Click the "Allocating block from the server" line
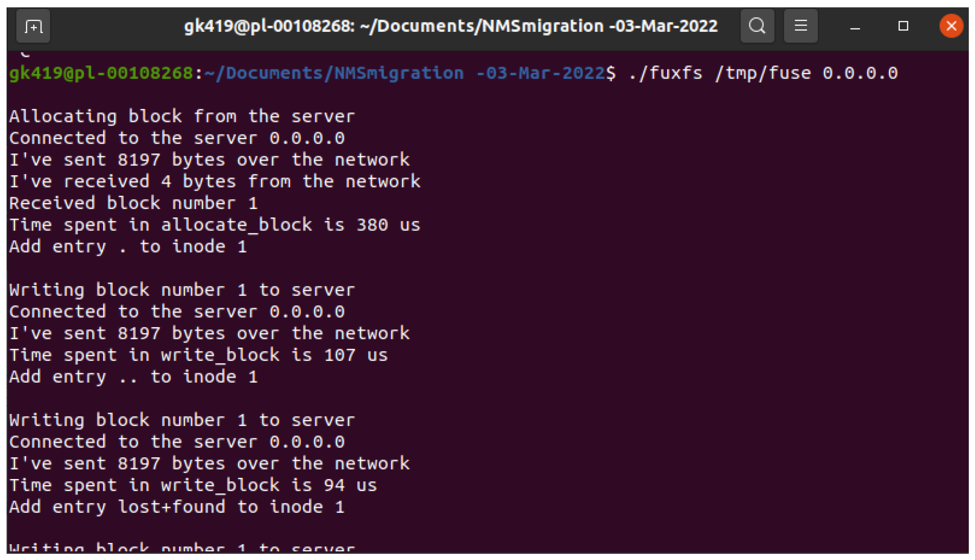Screen dimensions: 975x560 click(x=182, y=117)
